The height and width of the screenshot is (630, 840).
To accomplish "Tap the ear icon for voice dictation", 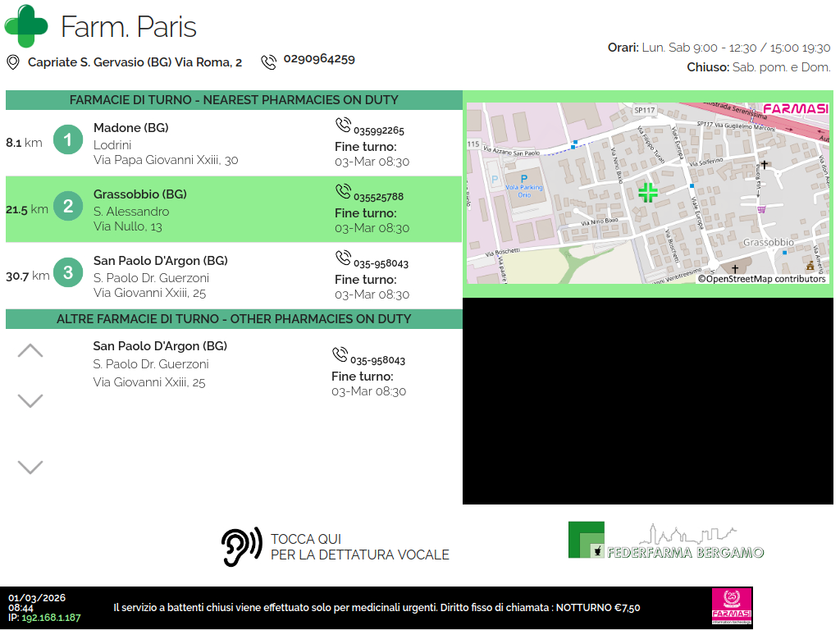I will click(x=241, y=546).
